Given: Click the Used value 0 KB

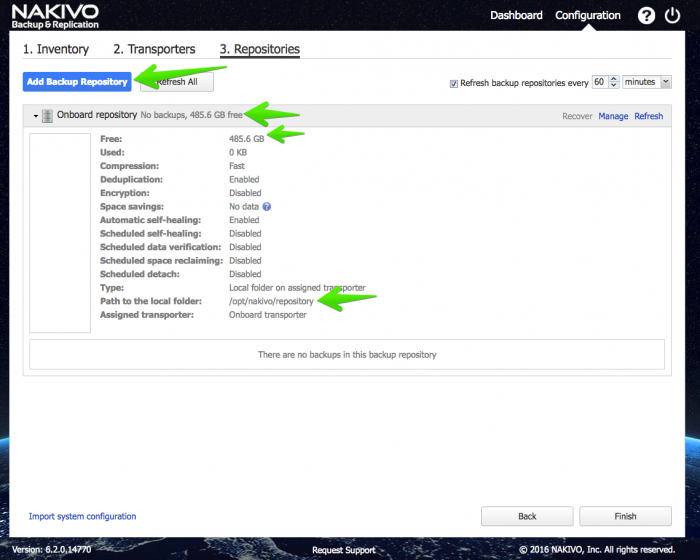Looking at the screenshot, I should click(x=238, y=152).
